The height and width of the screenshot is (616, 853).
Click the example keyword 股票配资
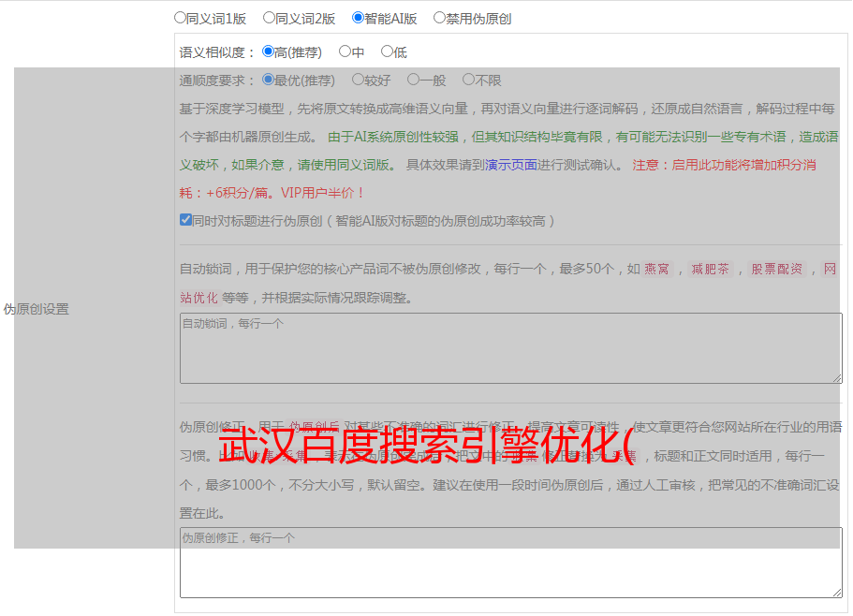tap(777, 269)
